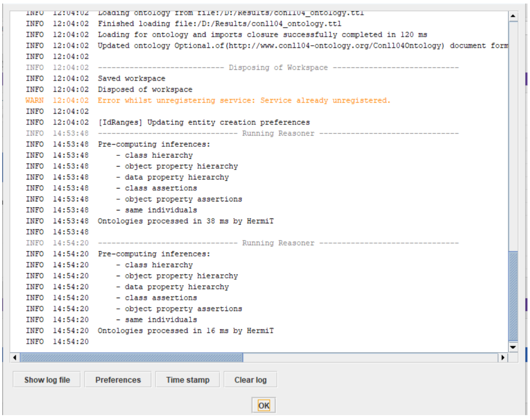Click the horizontal scrollbar right arrow
530x420 pixels.
503,358
